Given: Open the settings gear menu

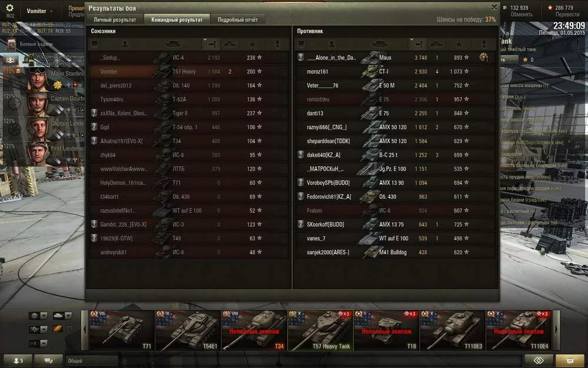Looking at the screenshot, I should pyautogui.click(x=10, y=8).
